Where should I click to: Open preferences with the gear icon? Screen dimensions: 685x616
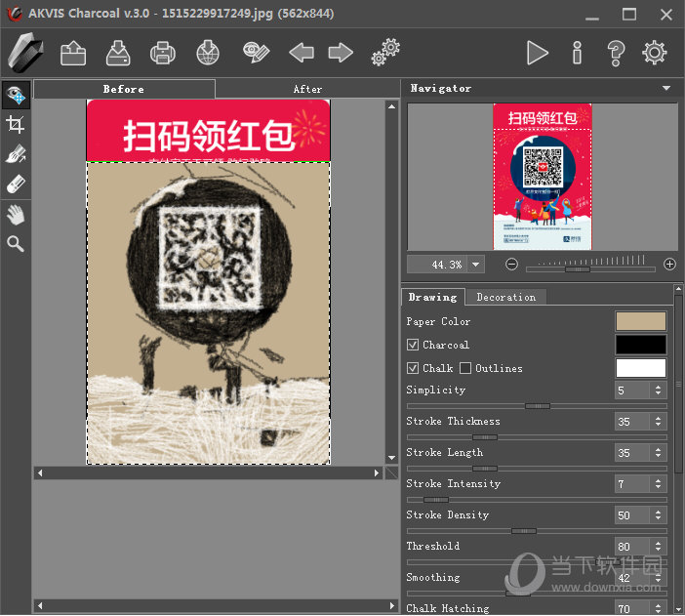655,53
